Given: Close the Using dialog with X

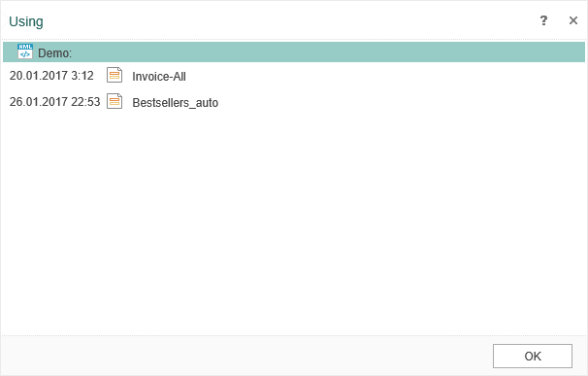Looking at the screenshot, I should coord(573,20).
